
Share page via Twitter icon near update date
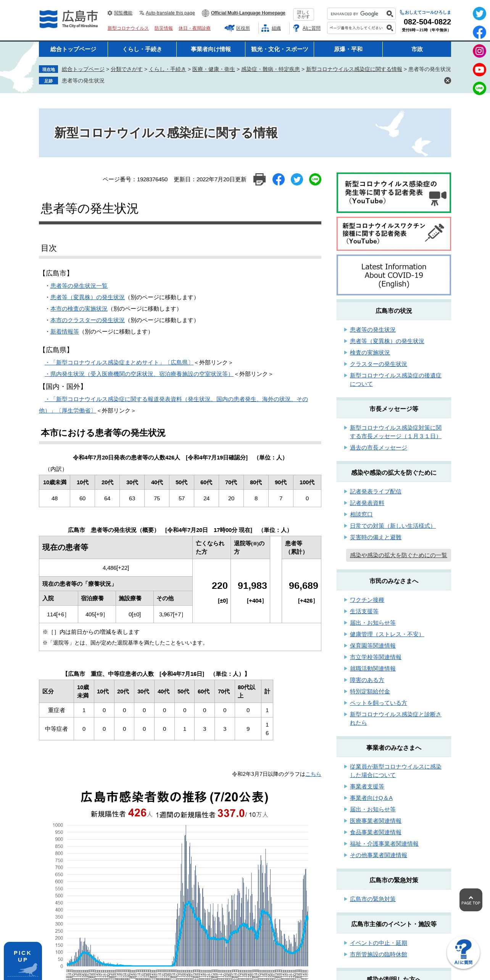pyautogui.click(x=297, y=179)
